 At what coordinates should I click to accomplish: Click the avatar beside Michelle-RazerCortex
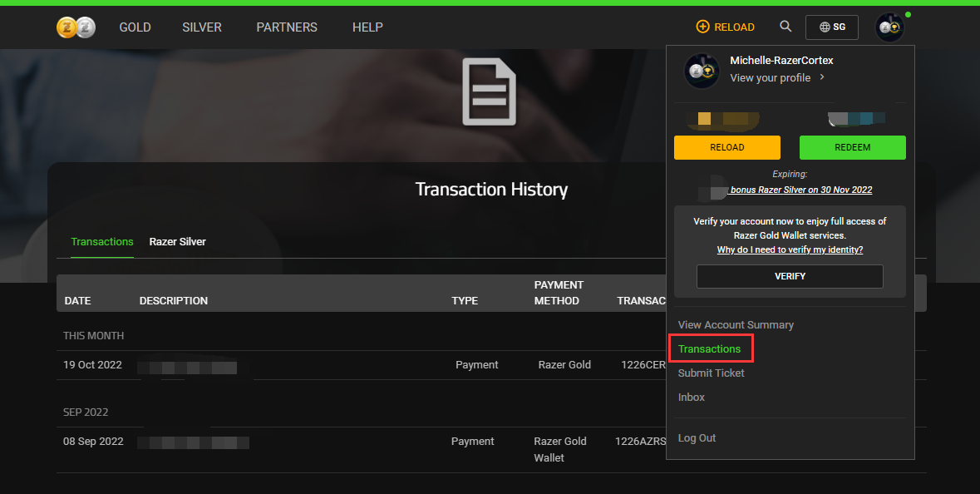coord(702,71)
